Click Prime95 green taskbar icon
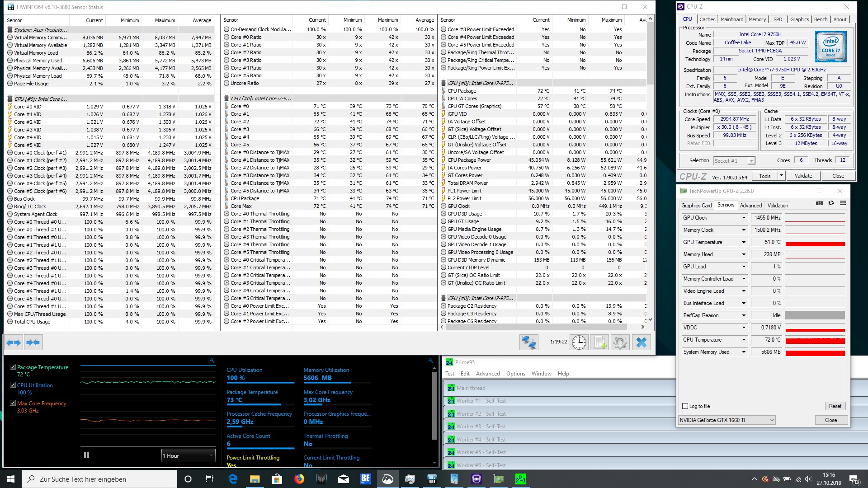Viewport: 868px width, 488px height. 520,479
